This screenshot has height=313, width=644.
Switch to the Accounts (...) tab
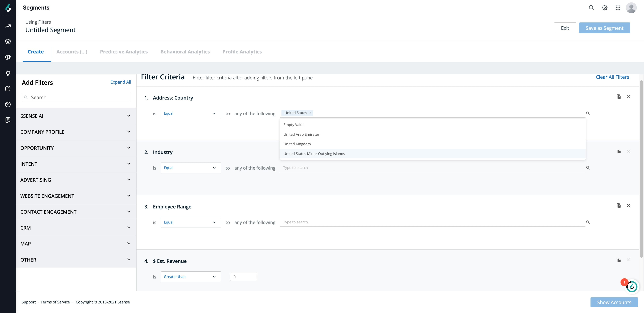(x=72, y=52)
